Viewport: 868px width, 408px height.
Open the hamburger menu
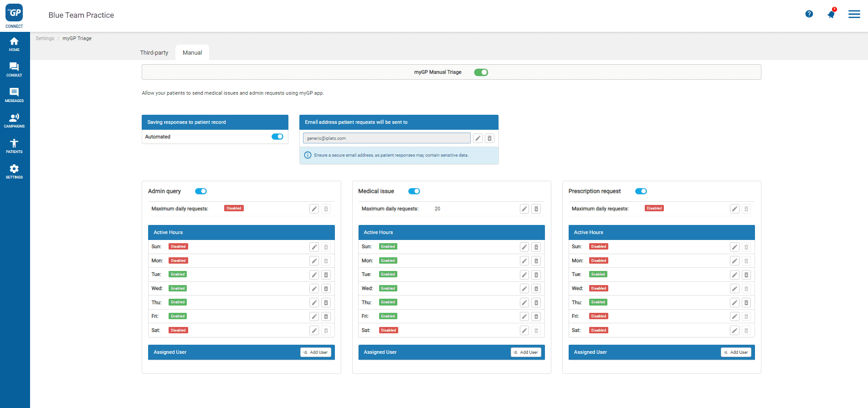854,14
